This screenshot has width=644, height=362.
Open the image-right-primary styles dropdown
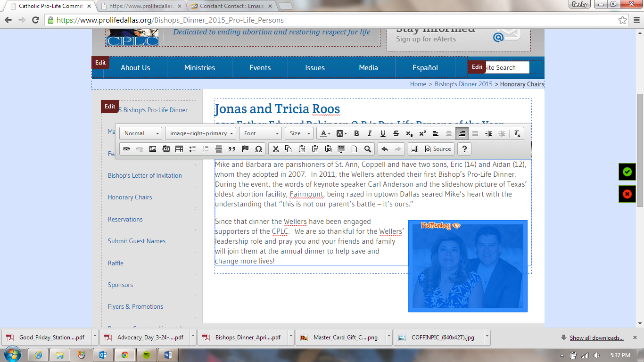coord(200,133)
